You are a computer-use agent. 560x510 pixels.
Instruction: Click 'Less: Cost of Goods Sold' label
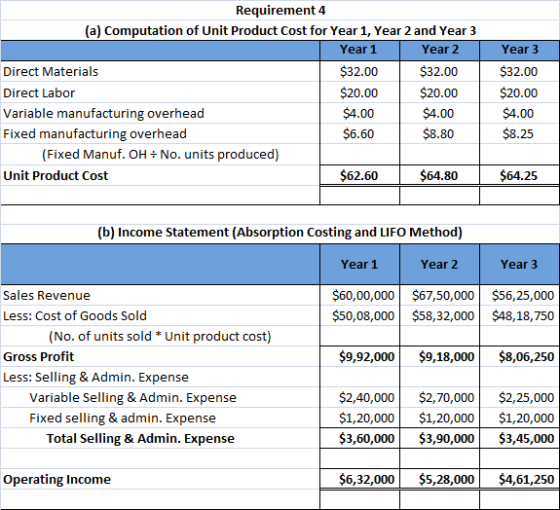coord(75,316)
